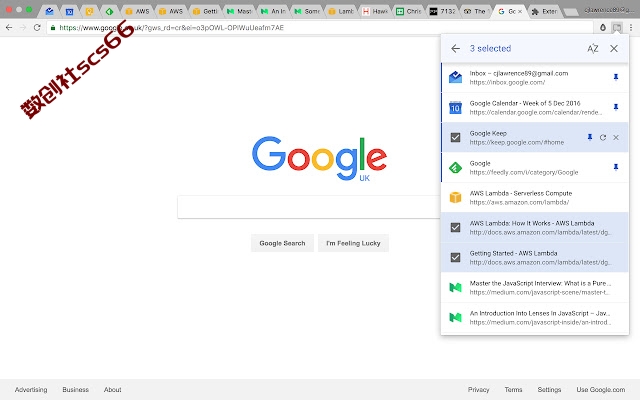The height and width of the screenshot is (400, 640).
Task: Toggle the pin icon on the Google Keep row
Action: [590, 137]
